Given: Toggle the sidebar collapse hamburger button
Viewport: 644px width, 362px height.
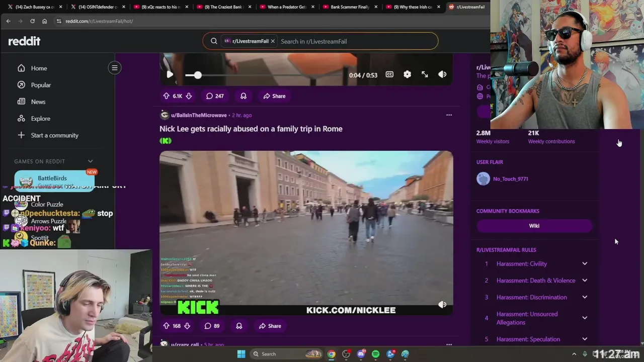Looking at the screenshot, I should point(114,68).
